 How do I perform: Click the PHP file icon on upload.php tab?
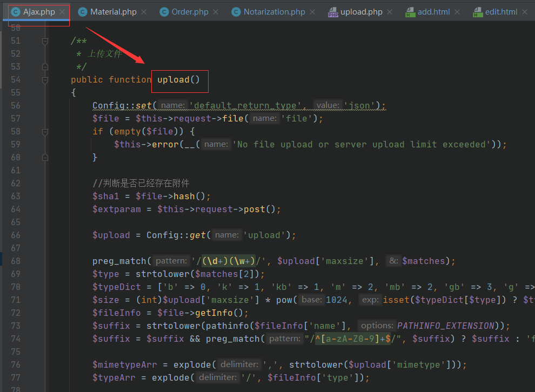pos(333,12)
